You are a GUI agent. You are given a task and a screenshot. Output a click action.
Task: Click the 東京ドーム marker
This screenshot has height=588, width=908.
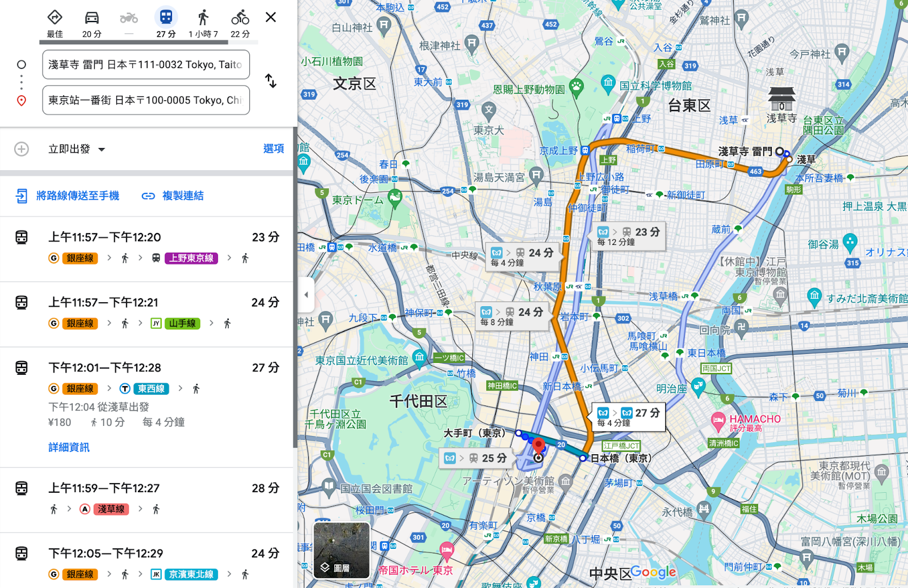pos(395,198)
